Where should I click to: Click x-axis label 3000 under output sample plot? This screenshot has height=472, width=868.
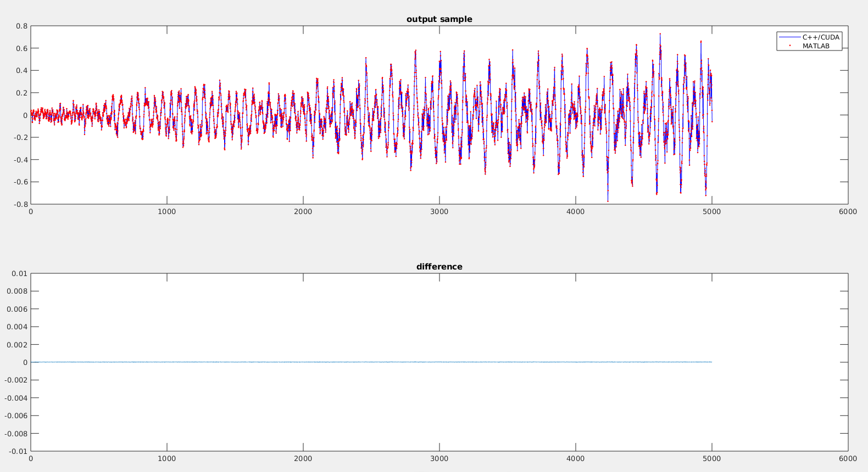439,212
